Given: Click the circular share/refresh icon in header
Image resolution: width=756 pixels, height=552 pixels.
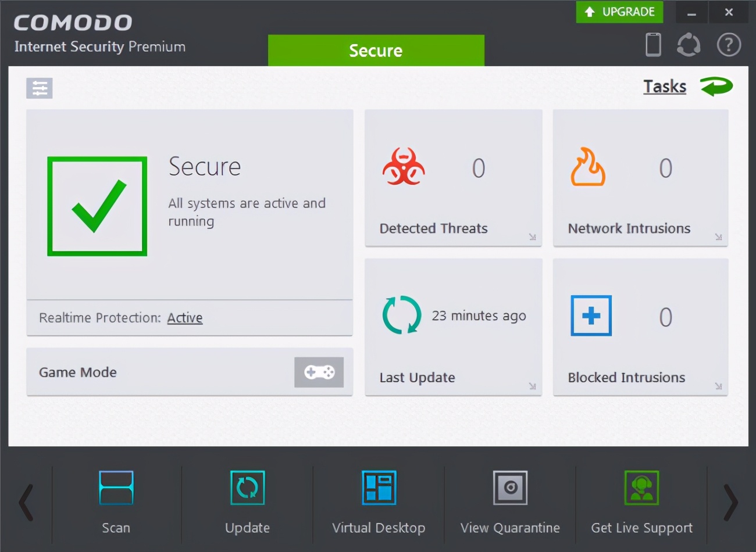Looking at the screenshot, I should pyautogui.click(x=689, y=45).
